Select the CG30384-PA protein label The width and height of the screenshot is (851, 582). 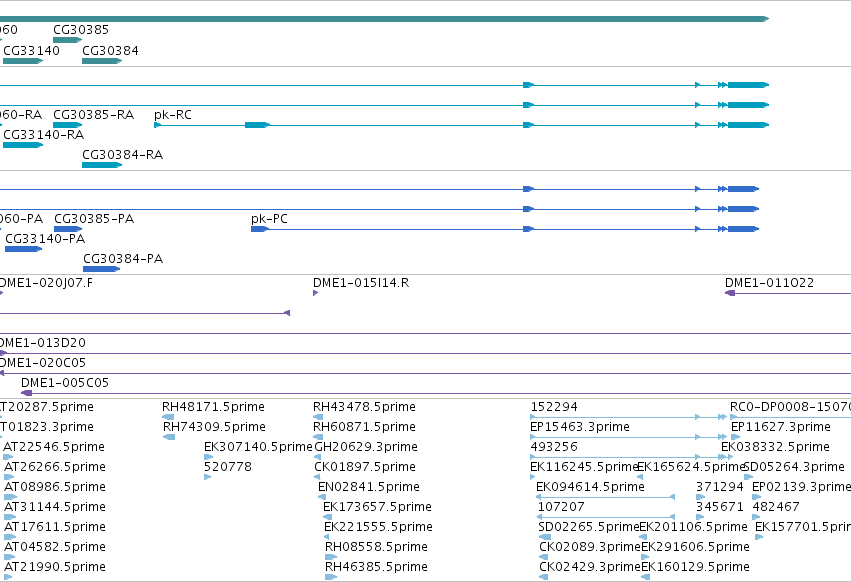click(123, 259)
